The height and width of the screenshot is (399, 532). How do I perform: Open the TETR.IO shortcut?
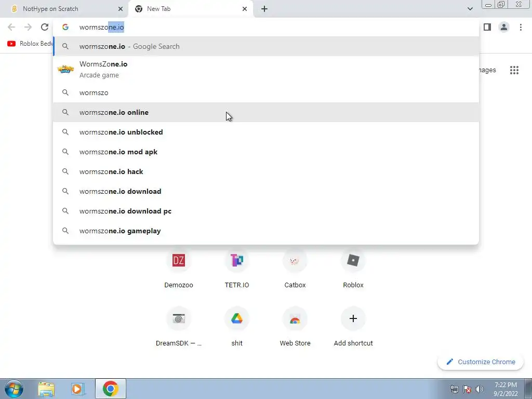(237, 270)
